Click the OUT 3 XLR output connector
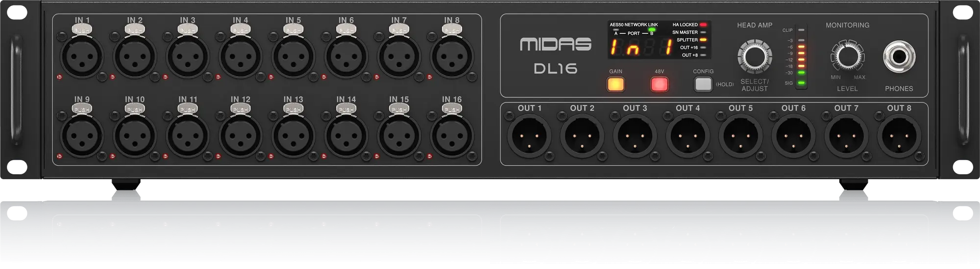Image resolution: width=980 pixels, height=269 pixels. coord(635,135)
